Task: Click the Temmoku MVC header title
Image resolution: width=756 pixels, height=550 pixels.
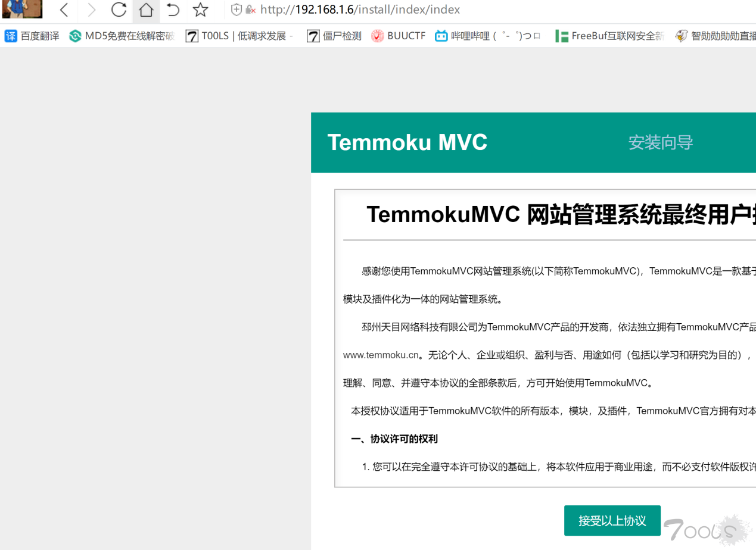Action: [x=407, y=142]
